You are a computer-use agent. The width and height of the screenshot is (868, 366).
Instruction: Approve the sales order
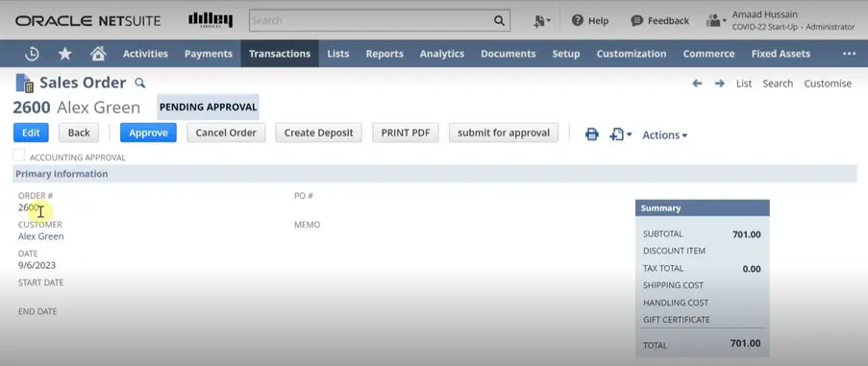[x=148, y=133]
